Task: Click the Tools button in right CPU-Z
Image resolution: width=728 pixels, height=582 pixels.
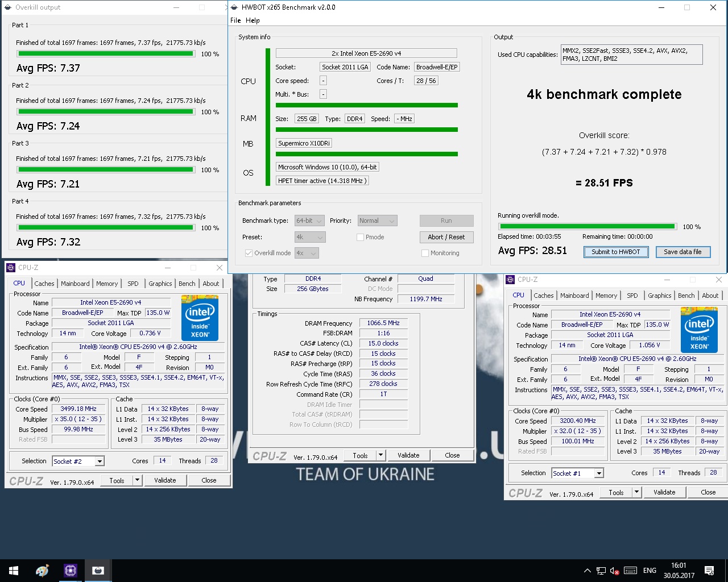Action: tap(617, 492)
